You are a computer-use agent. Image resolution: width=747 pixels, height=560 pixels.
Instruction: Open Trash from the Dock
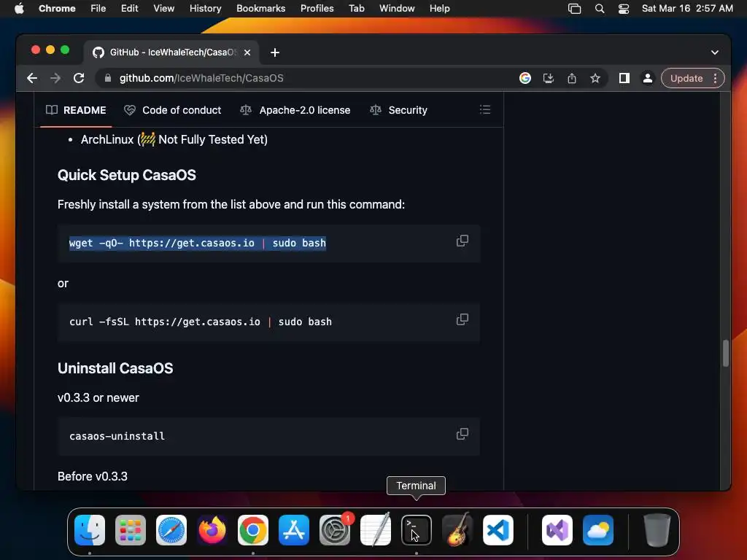tap(657, 530)
